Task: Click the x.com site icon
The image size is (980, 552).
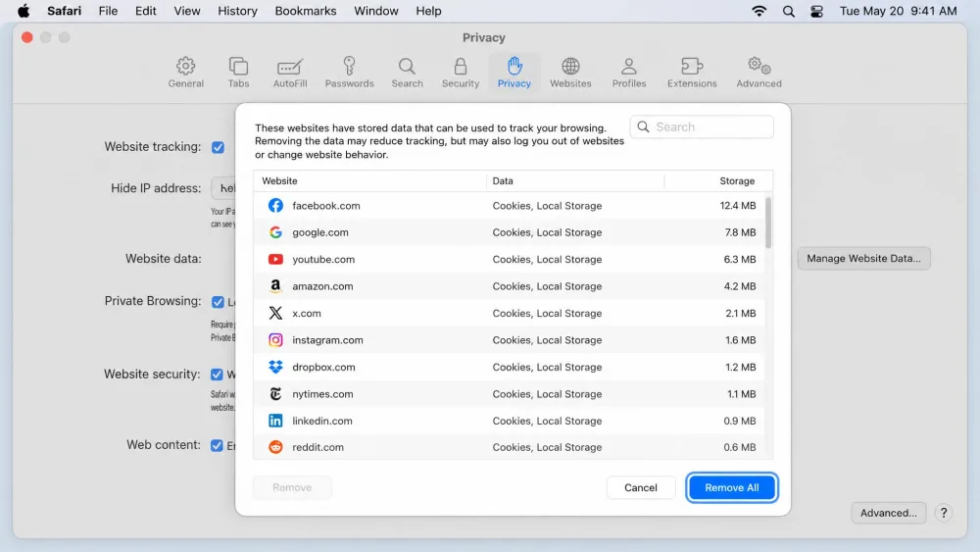Action: [275, 313]
